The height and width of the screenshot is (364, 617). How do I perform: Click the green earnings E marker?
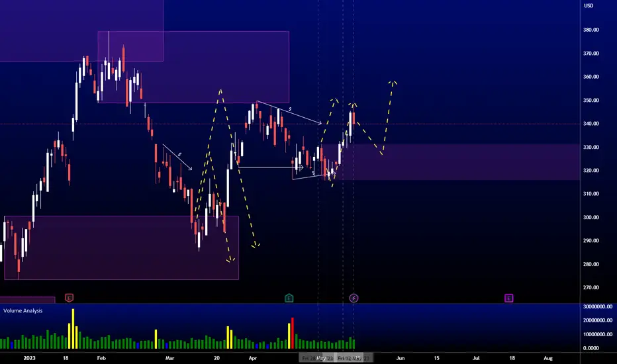click(x=289, y=298)
